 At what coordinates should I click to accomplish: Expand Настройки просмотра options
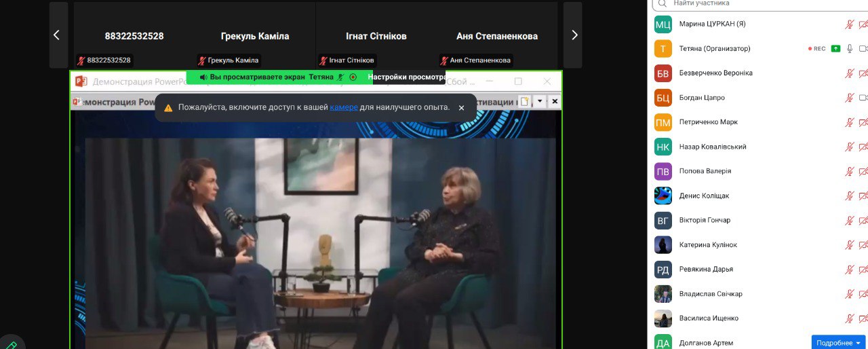[406, 77]
